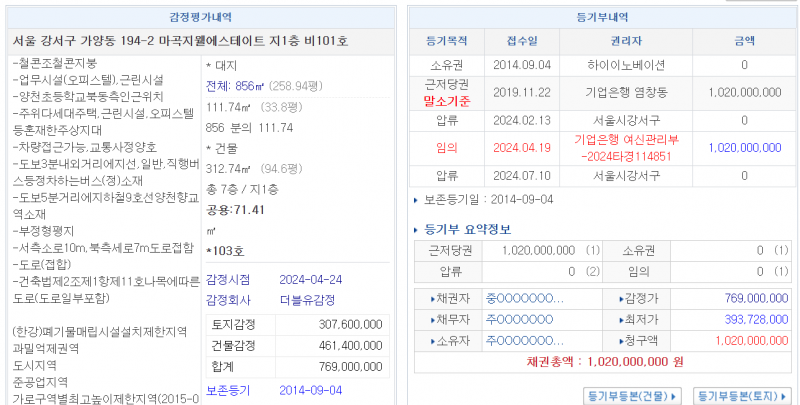800x405 pixels.
Task: Click the 보존등기 date in appraisal panel
Action: click(312, 390)
